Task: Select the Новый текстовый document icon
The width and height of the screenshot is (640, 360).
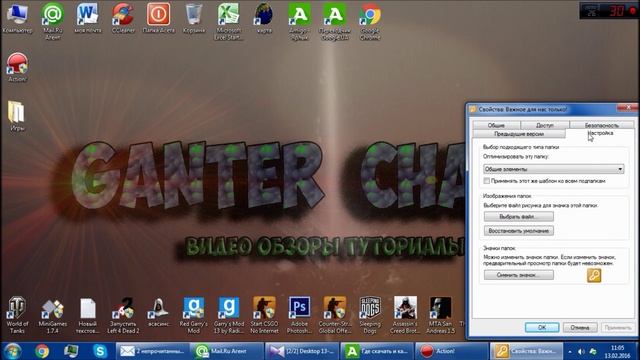Action: [x=87, y=315]
